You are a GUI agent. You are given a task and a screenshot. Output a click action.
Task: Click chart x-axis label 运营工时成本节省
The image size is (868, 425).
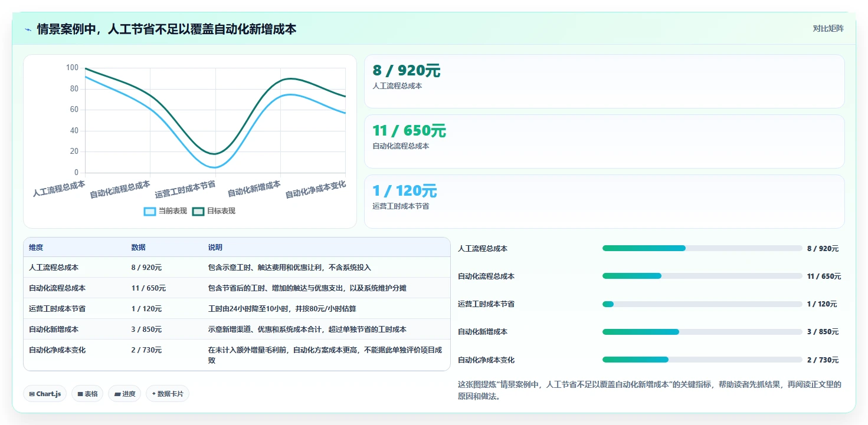point(185,190)
